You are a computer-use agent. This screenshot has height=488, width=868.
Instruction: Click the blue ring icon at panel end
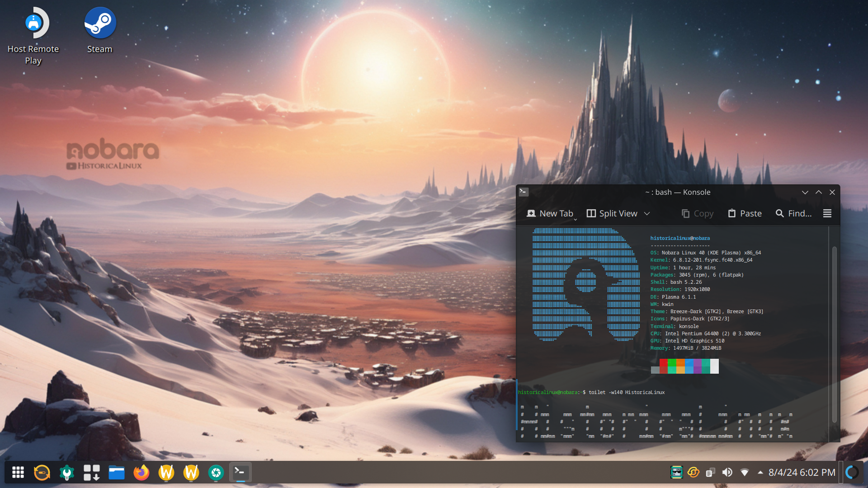[x=852, y=473]
